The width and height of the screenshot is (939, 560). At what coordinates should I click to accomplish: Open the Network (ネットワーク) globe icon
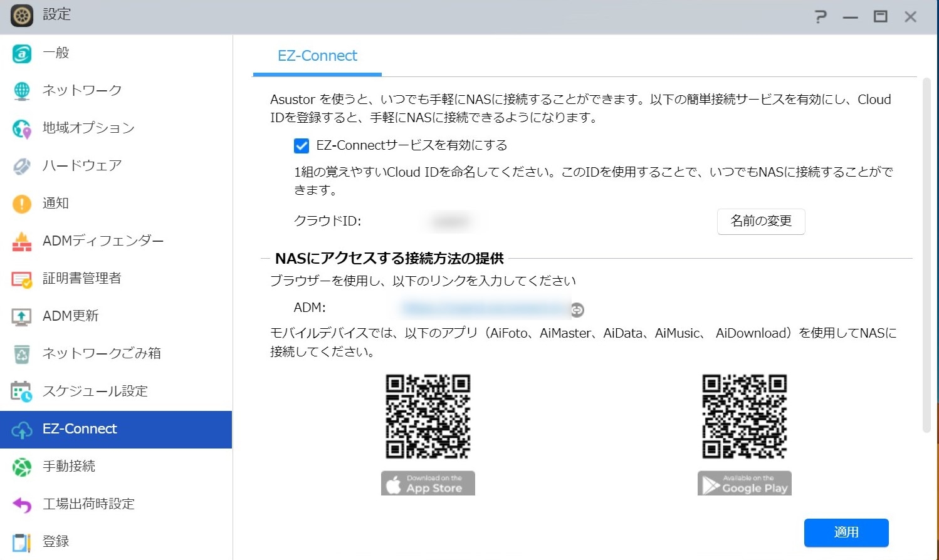point(22,91)
